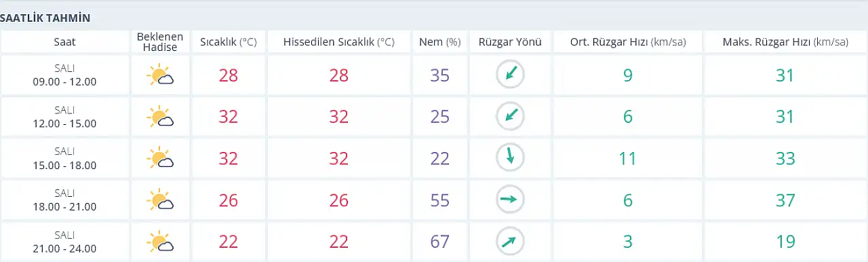Click the Hissedilen Sıcaklık column header
The image size is (868, 262).
point(339,42)
